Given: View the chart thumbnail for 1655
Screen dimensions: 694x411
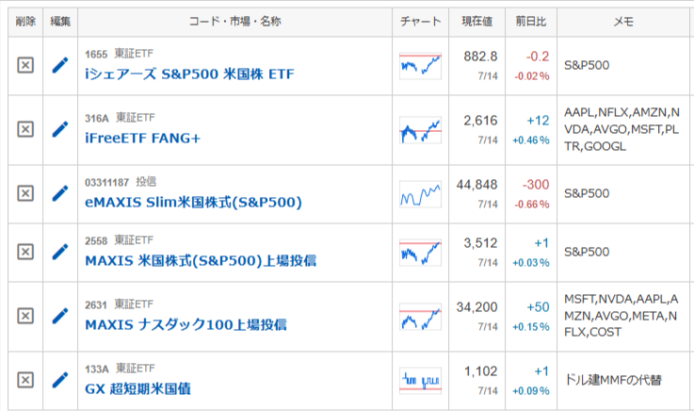Looking at the screenshot, I should tap(420, 66).
